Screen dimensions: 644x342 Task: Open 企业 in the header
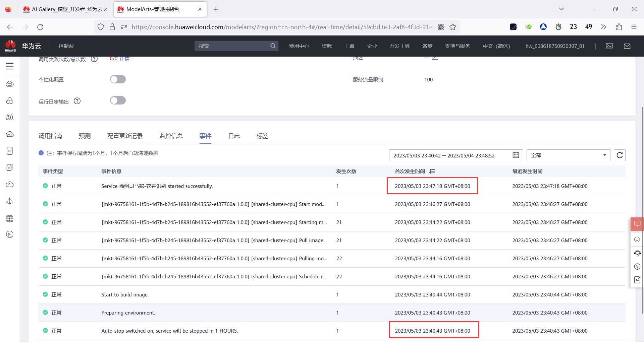pos(372,46)
